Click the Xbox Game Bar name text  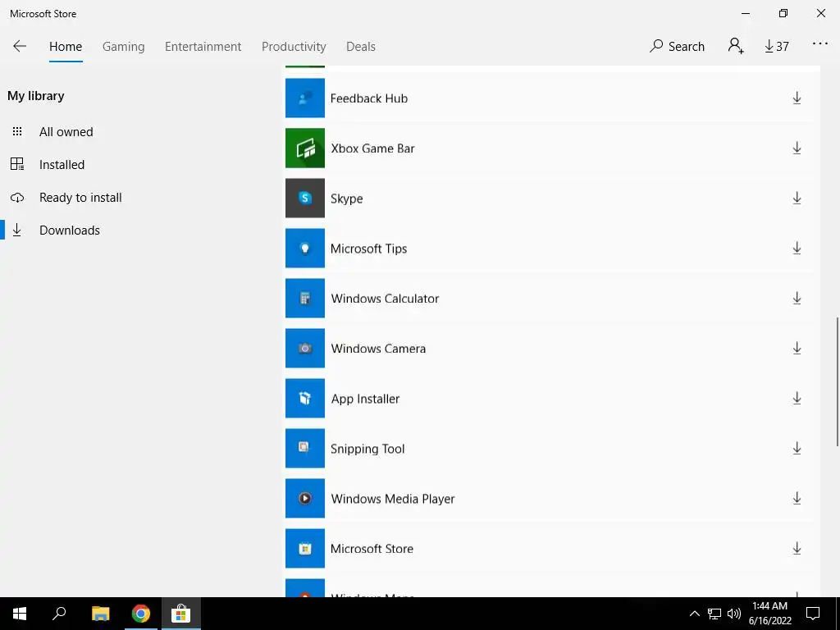click(x=373, y=148)
